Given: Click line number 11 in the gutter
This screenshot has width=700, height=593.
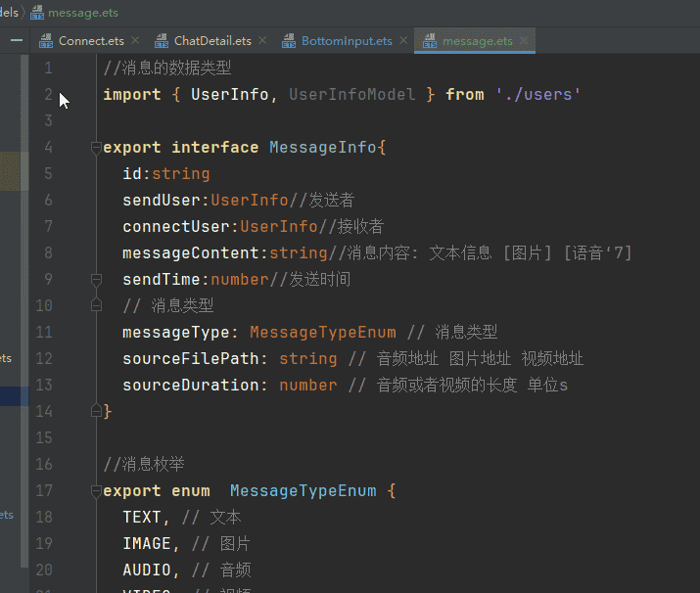Looking at the screenshot, I should [44, 333].
